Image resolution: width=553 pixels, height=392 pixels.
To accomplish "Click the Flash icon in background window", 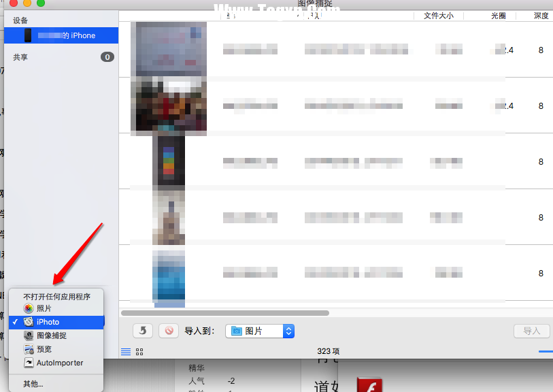I will tap(369, 385).
